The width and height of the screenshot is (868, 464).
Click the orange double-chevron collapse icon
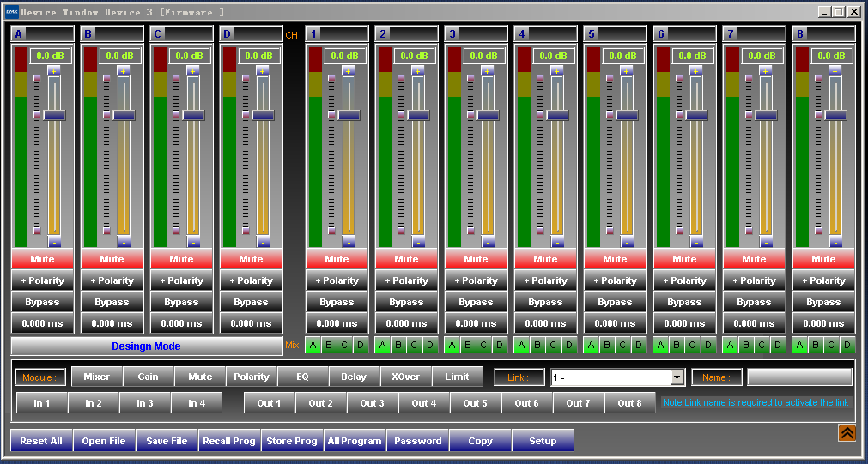tap(847, 432)
